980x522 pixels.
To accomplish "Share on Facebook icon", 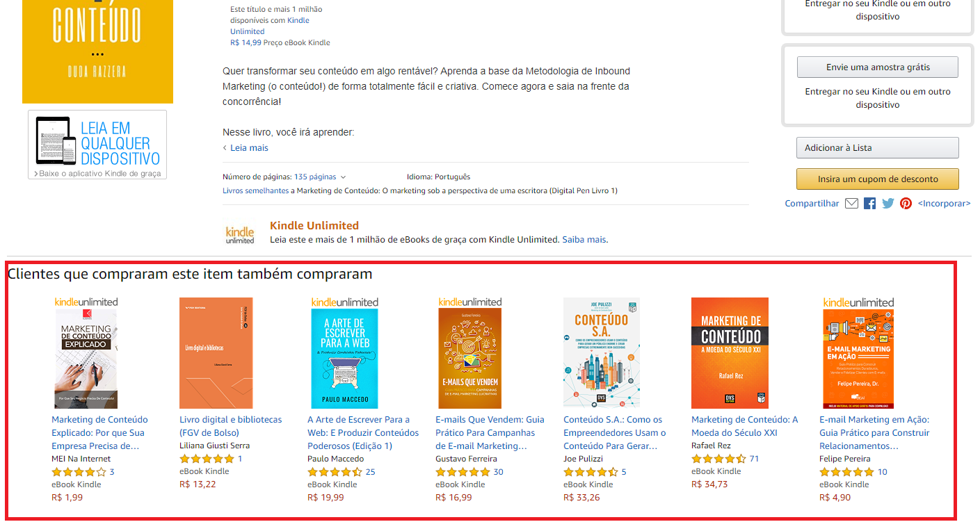I will (869, 204).
